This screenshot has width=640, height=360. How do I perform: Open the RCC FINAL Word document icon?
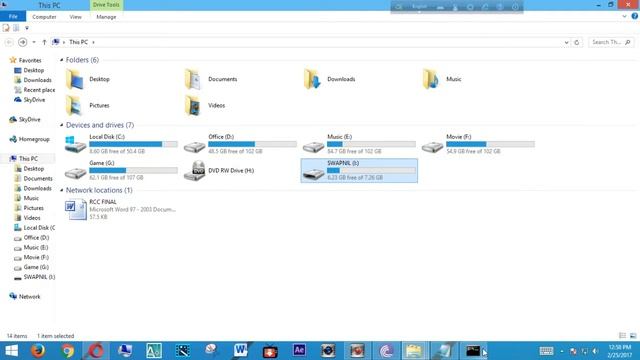76,209
